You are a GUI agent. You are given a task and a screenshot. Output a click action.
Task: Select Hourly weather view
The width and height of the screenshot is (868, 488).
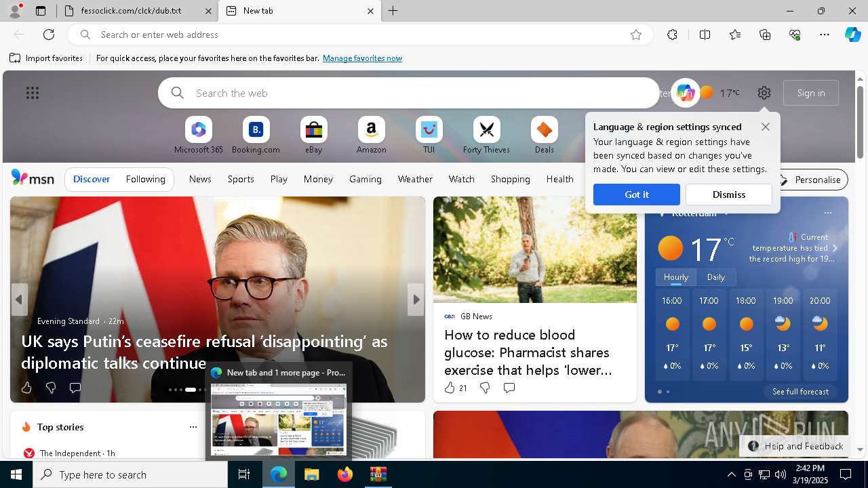(x=676, y=277)
